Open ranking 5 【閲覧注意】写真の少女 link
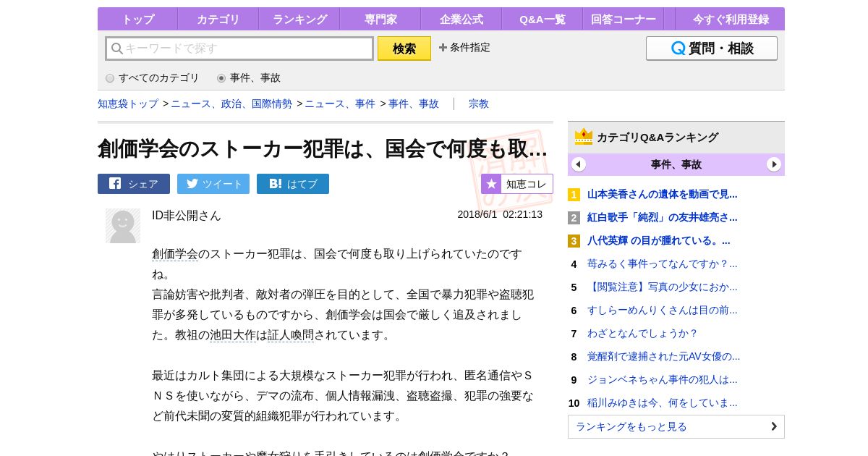The width and height of the screenshot is (868, 456). [x=663, y=287]
